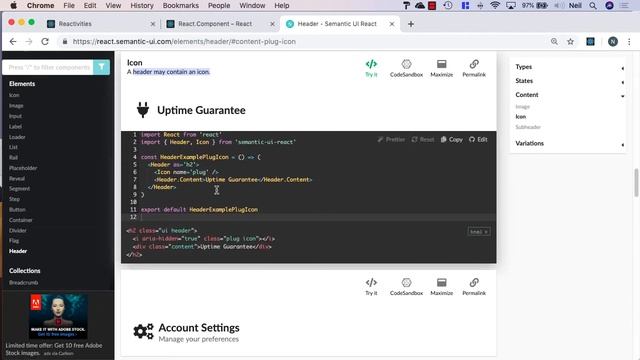Reset the code editor contents
The height and width of the screenshot is (360, 640).
(x=423, y=140)
